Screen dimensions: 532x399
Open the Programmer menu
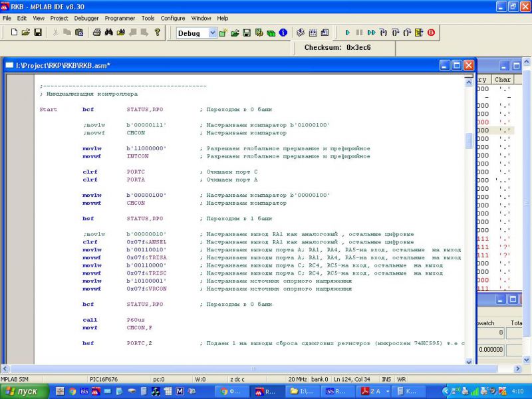120,18
